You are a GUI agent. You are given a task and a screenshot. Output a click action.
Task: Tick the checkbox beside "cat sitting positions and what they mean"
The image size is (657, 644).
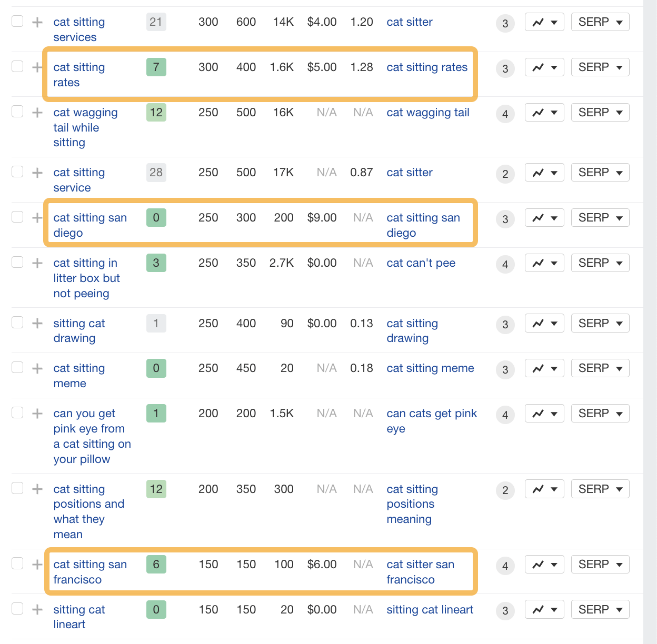(17, 488)
